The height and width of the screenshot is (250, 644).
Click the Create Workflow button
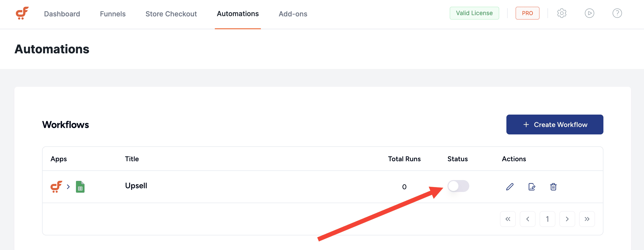coord(554,125)
